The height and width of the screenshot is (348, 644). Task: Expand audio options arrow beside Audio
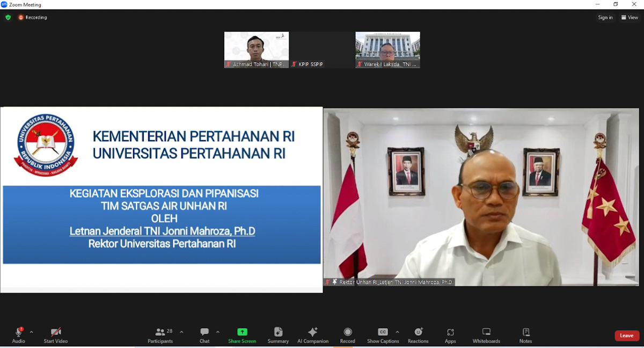point(31,332)
